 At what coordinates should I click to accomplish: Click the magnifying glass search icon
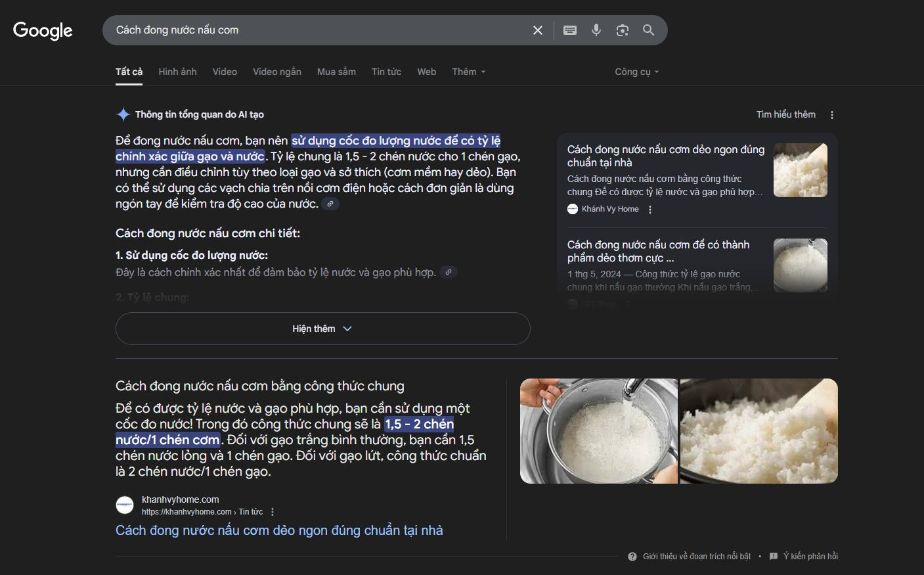(648, 30)
